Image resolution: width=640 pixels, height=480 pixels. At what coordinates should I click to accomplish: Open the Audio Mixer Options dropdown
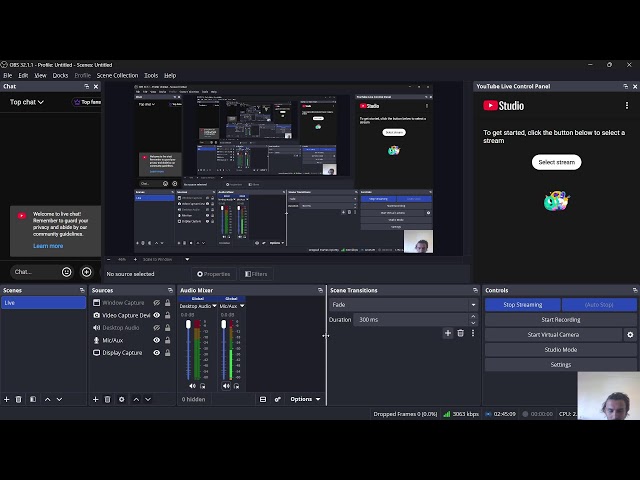click(x=305, y=399)
